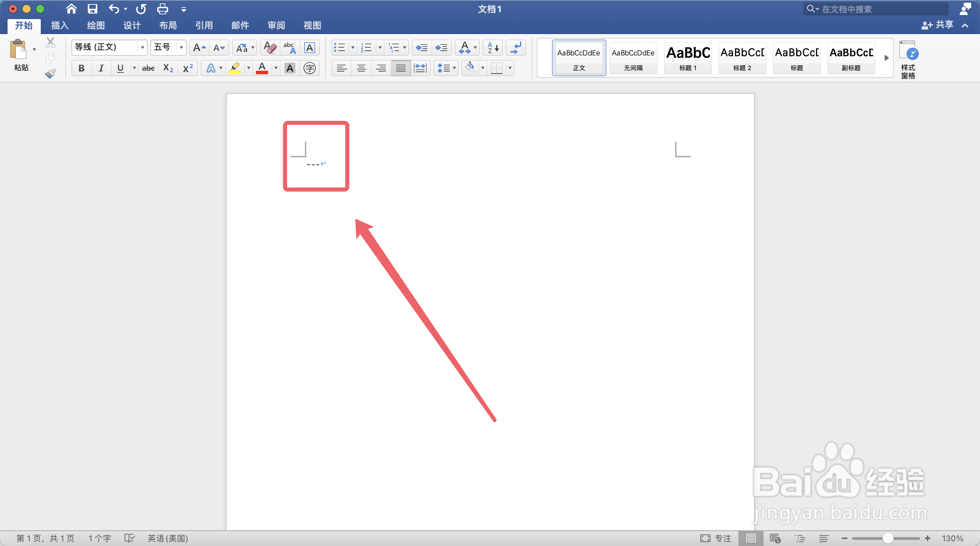
Task: Collapse the ribbon with chevron
Action: coord(965,26)
